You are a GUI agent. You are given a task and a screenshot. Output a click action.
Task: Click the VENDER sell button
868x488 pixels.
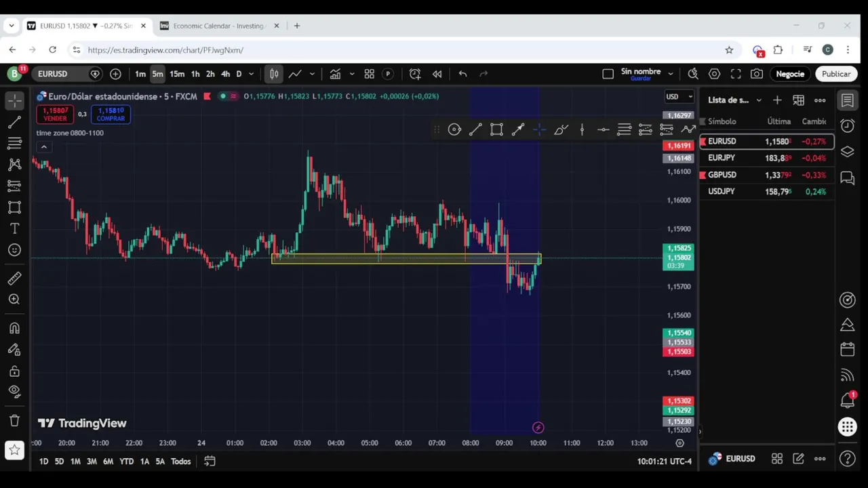55,115
